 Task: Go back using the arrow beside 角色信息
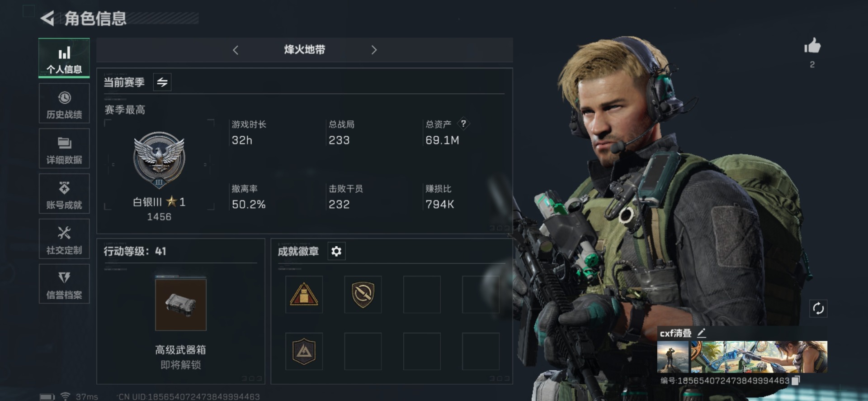47,19
